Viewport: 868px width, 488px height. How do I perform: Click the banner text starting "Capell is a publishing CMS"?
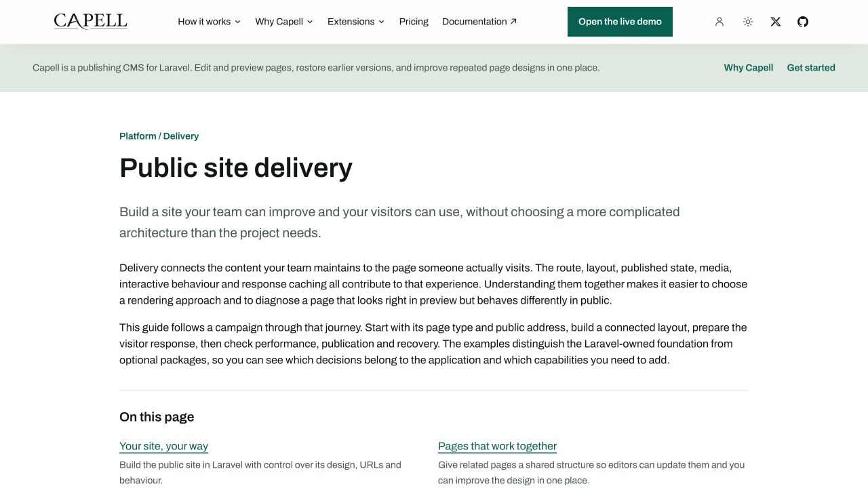pyautogui.click(x=316, y=68)
